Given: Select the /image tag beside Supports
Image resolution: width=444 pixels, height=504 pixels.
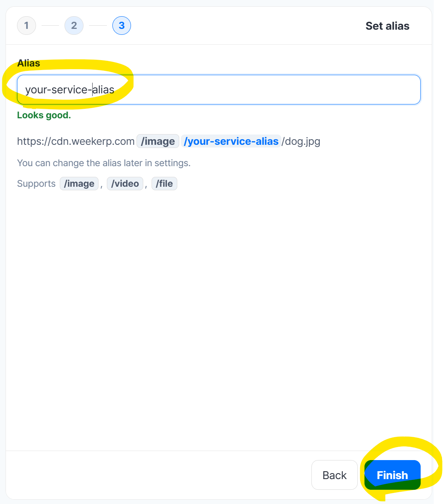Looking at the screenshot, I should tap(79, 184).
